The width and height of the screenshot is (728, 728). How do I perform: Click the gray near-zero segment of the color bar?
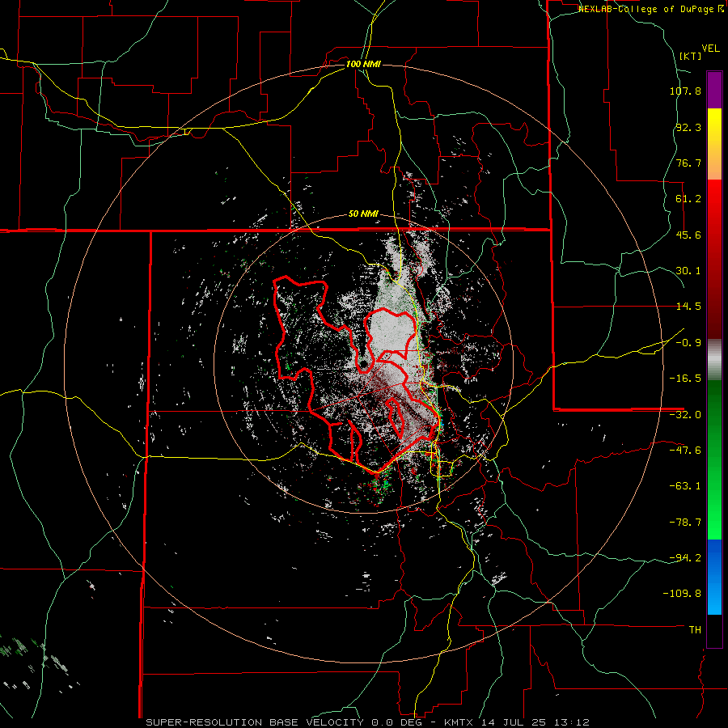pos(714,359)
